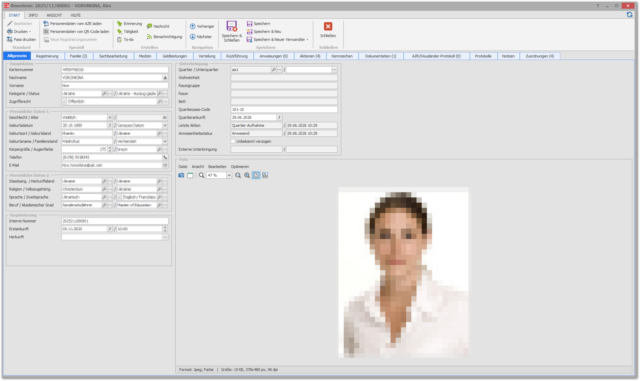The width and height of the screenshot is (640, 381).
Task: Open the Optimieren menu in Foto panel
Action: click(240, 167)
